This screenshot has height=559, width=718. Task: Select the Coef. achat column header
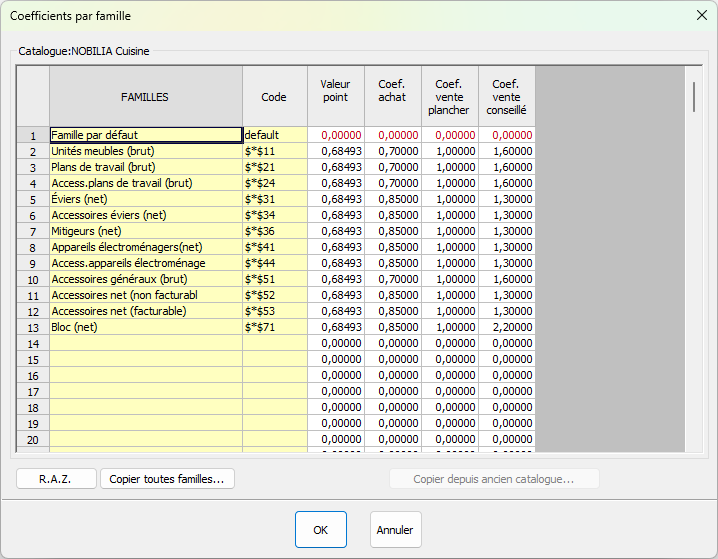tap(392, 97)
